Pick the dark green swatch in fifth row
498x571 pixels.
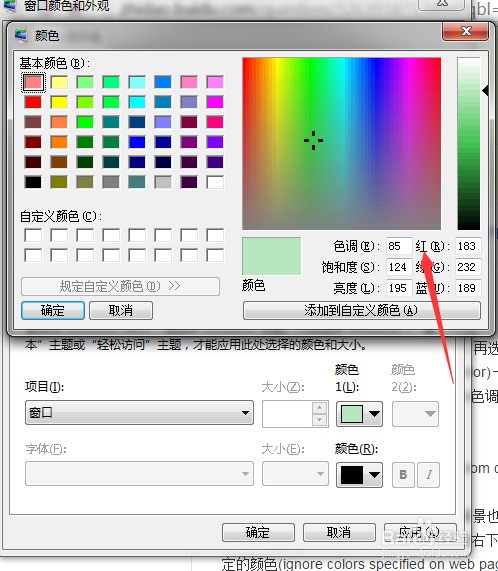coord(85,162)
